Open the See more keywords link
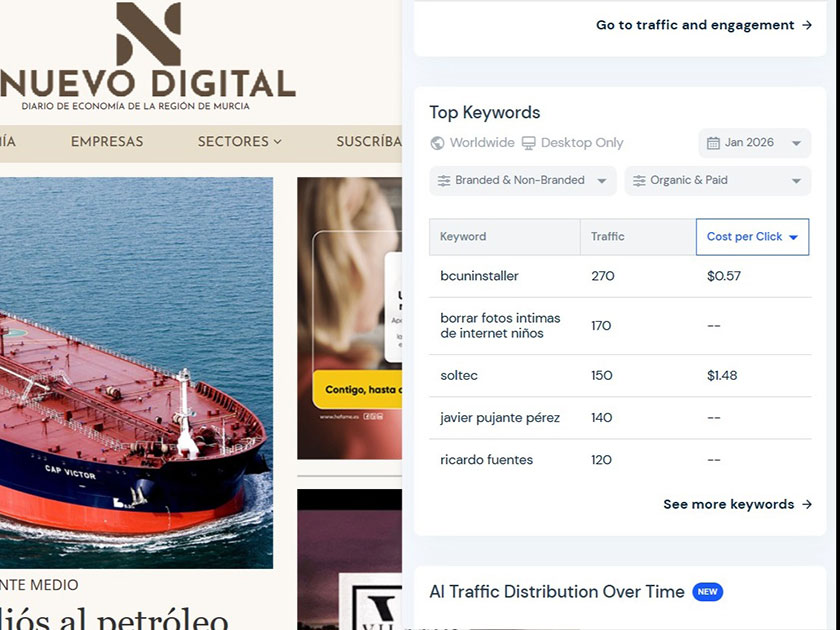Screen dimensions: 840x630 [x=737, y=504]
